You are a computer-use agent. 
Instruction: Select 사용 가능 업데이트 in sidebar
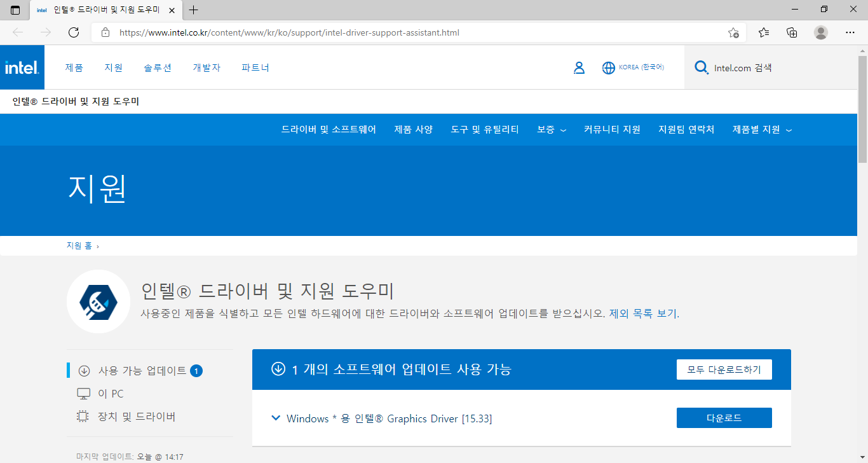(142, 370)
